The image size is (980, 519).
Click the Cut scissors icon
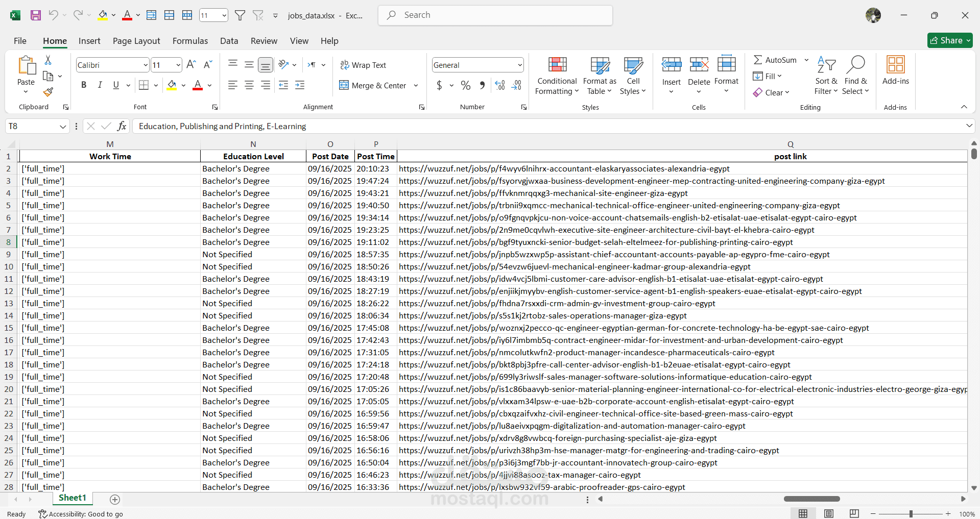48,60
